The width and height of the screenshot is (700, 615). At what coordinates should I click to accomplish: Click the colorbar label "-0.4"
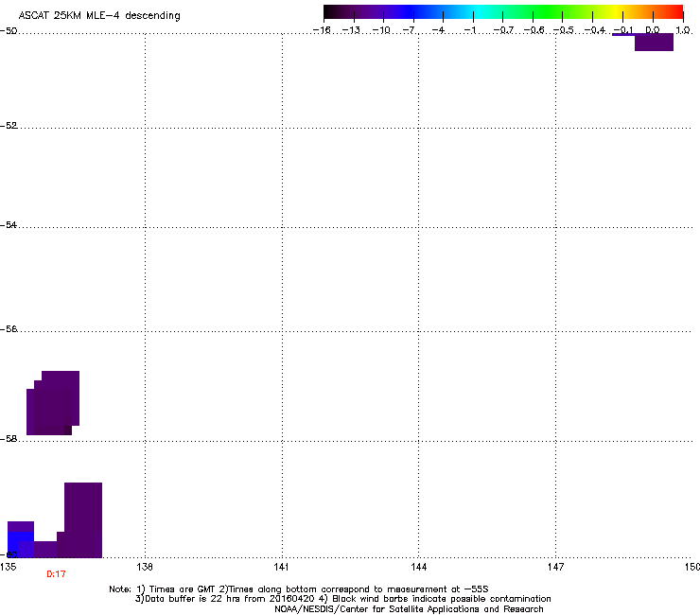point(595,30)
